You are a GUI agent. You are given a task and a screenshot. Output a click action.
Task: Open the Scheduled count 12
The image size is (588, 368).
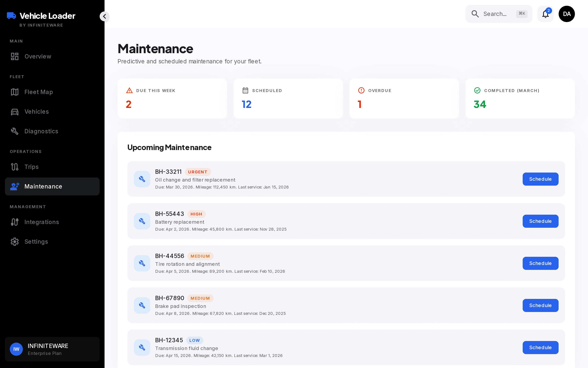[x=246, y=104]
